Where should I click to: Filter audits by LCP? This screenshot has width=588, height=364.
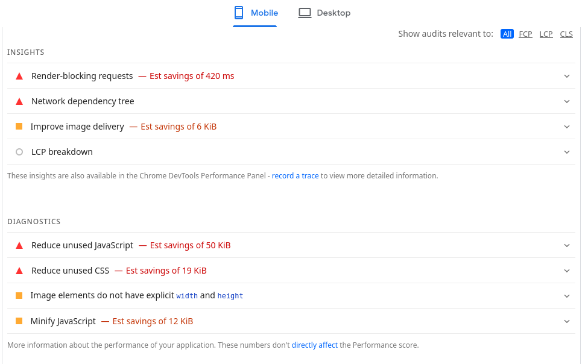546,34
